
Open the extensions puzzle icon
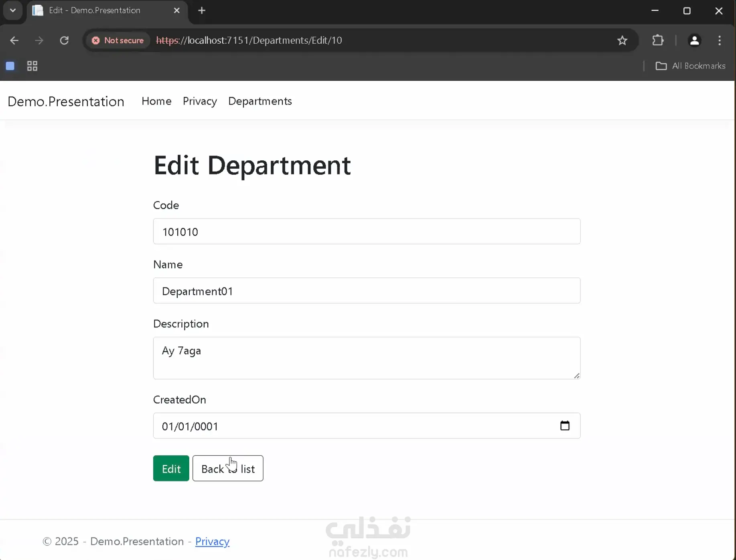point(658,40)
